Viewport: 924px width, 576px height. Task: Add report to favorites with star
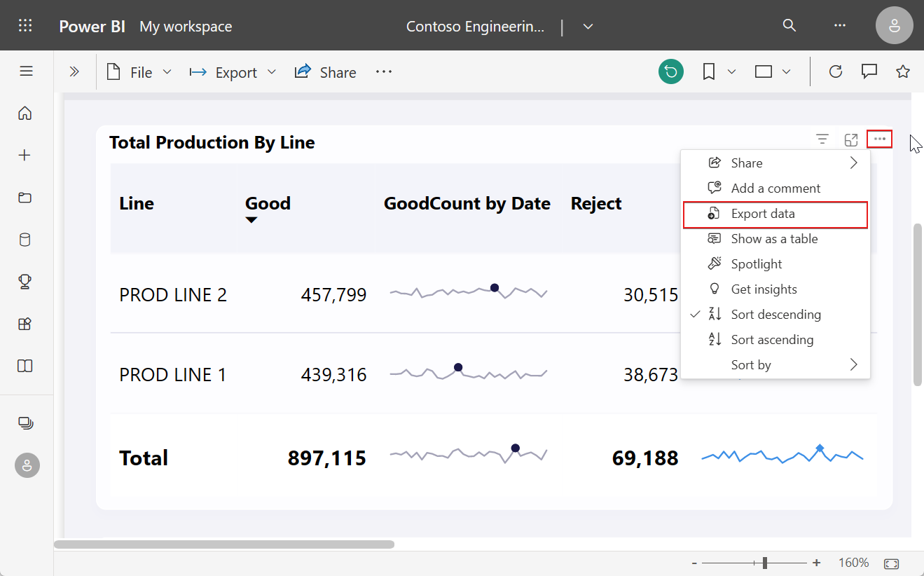tap(903, 72)
